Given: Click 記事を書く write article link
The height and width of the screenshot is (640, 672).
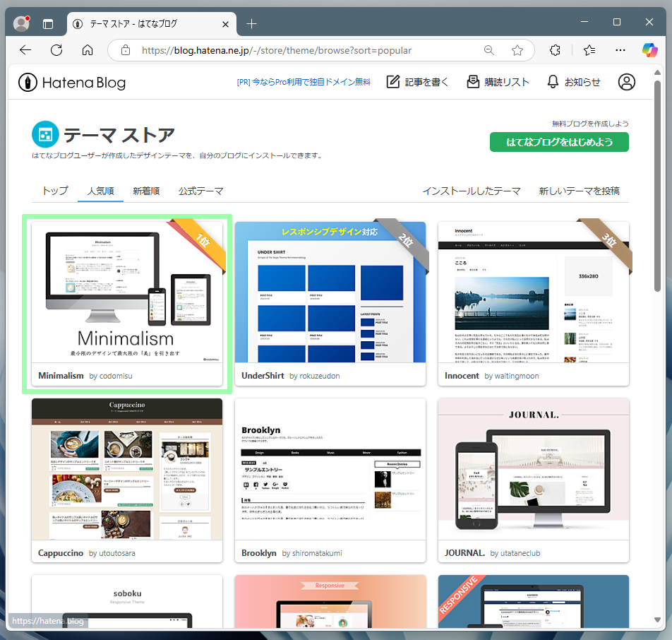Looking at the screenshot, I should pos(417,82).
